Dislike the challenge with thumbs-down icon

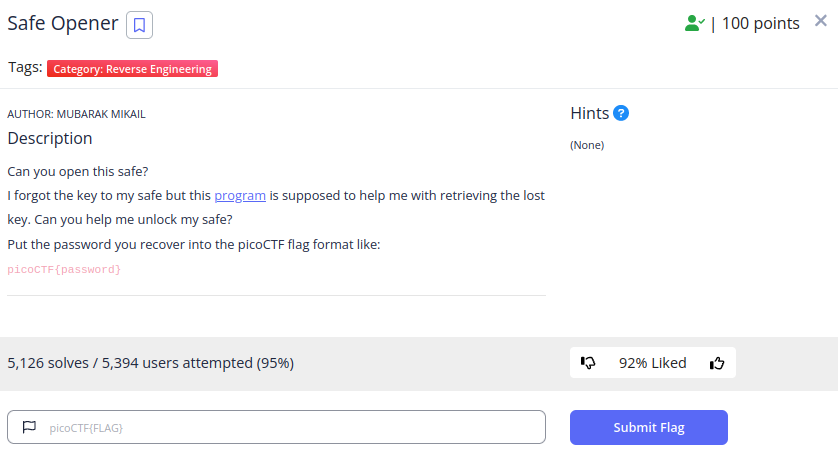[588, 363]
